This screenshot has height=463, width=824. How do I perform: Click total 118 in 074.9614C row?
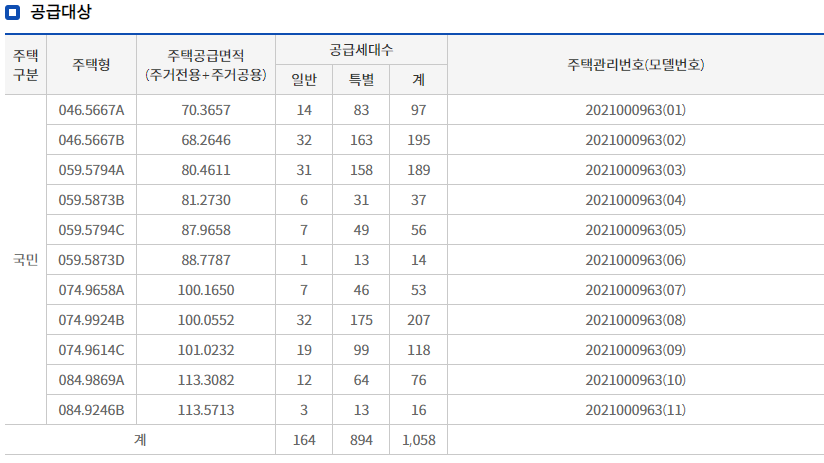tap(419, 350)
